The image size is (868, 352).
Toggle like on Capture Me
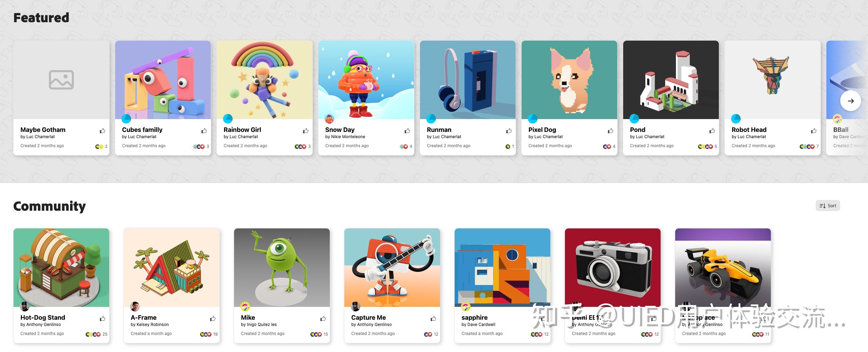(433, 318)
